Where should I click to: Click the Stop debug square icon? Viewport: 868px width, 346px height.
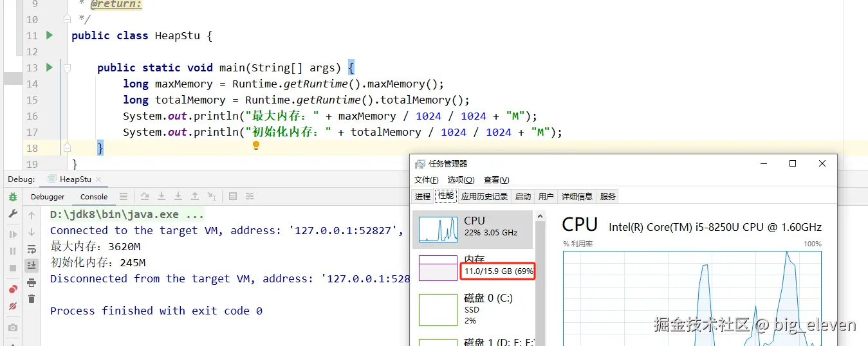tap(13, 268)
